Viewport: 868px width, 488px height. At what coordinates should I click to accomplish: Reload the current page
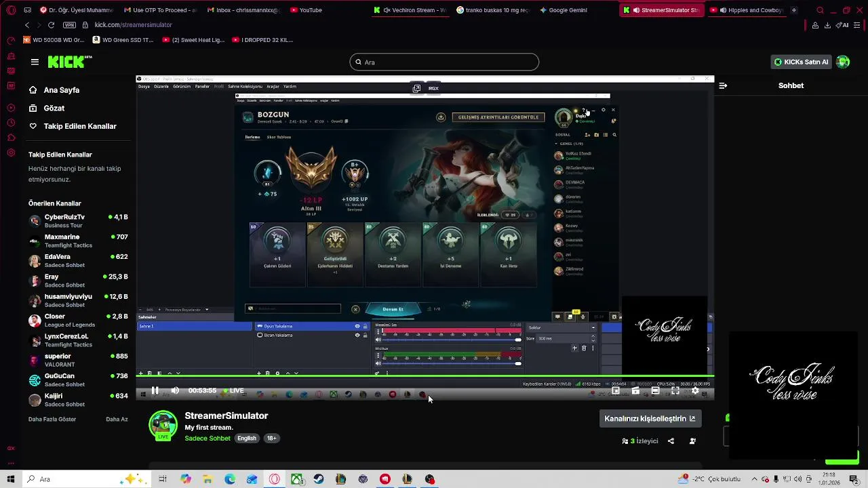tap(51, 25)
